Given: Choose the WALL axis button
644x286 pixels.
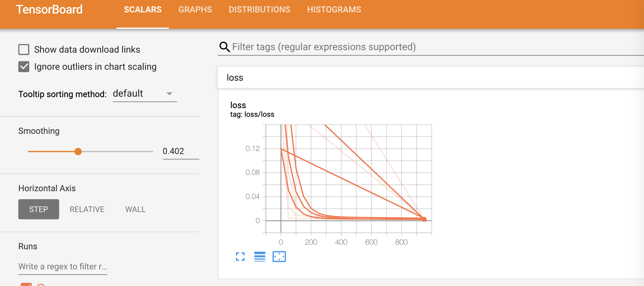Looking at the screenshot, I should click(x=135, y=209).
